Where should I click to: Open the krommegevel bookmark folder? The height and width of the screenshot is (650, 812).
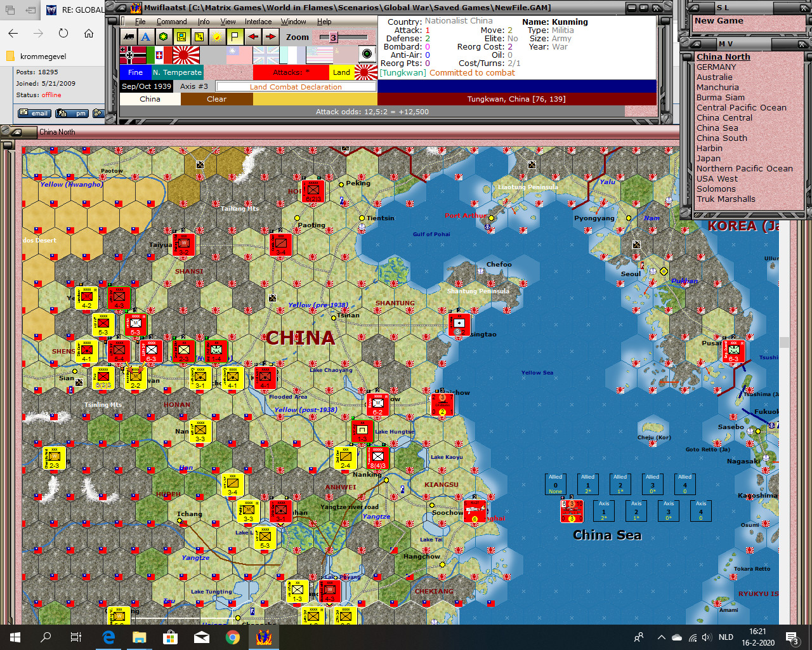(37, 56)
